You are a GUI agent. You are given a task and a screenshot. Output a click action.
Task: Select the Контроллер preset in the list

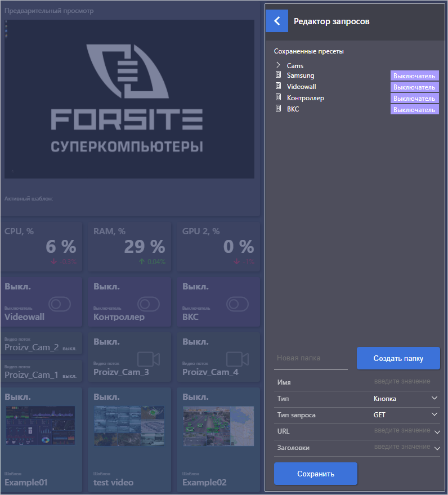[306, 98]
